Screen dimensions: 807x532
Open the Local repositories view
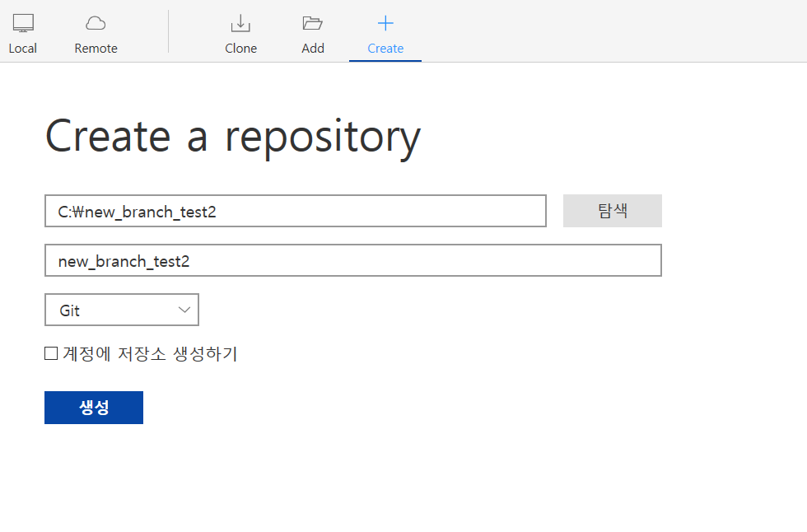[23, 34]
